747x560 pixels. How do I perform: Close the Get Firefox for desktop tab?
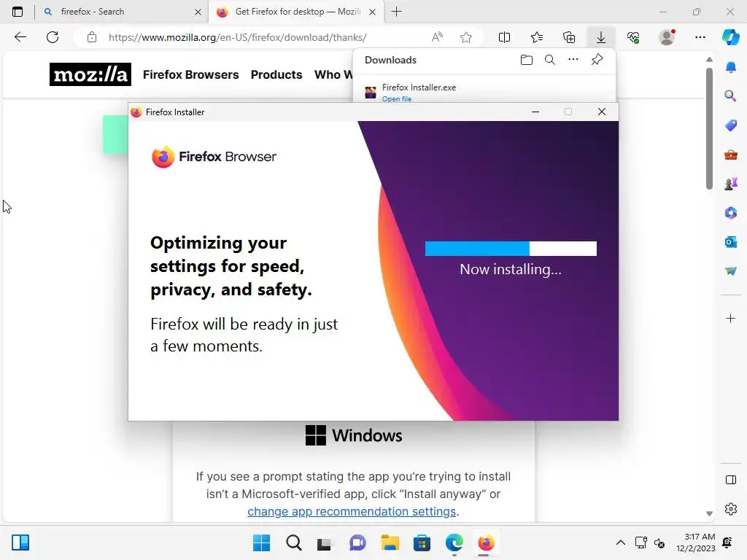click(373, 12)
